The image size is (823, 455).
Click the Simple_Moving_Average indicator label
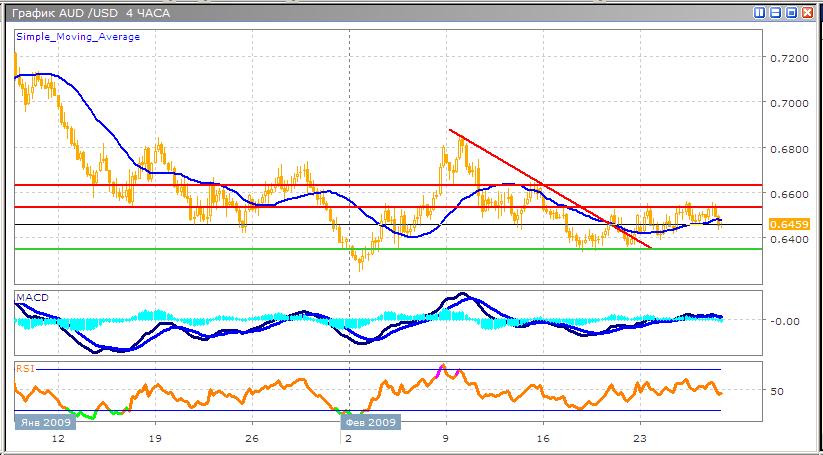tap(78, 37)
